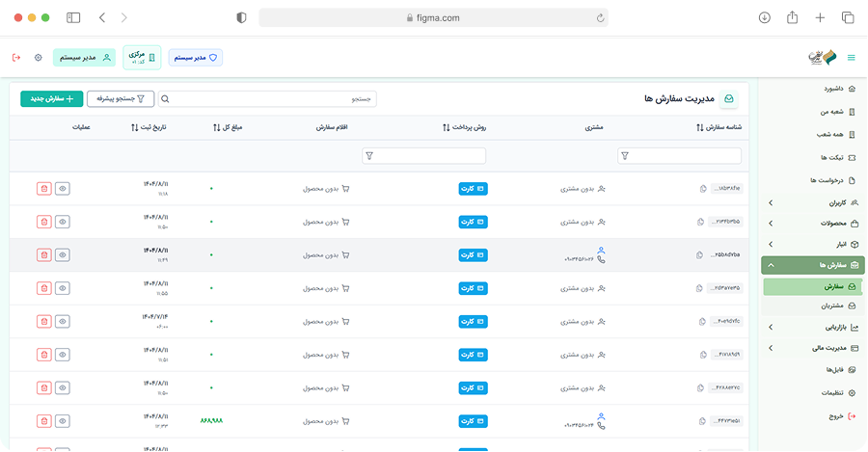View the first order with eye icon
Viewport: 868px width, 452px height.
[x=63, y=189]
